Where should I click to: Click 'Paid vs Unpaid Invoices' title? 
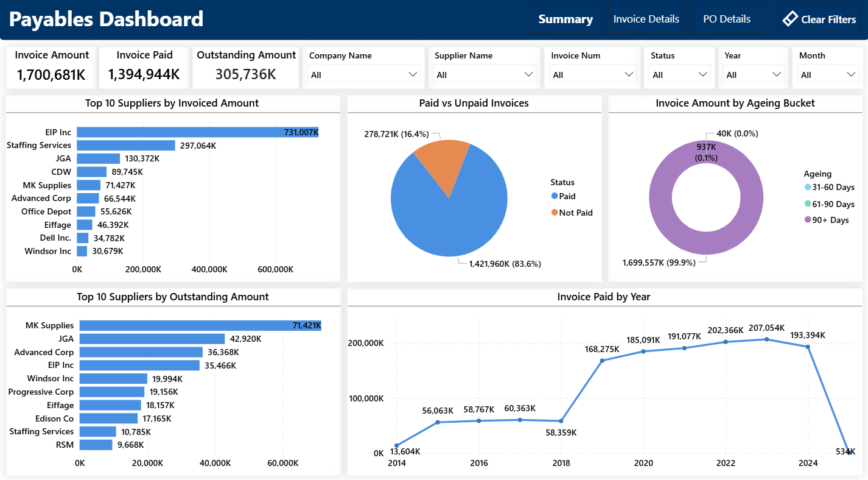tap(474, 104)
